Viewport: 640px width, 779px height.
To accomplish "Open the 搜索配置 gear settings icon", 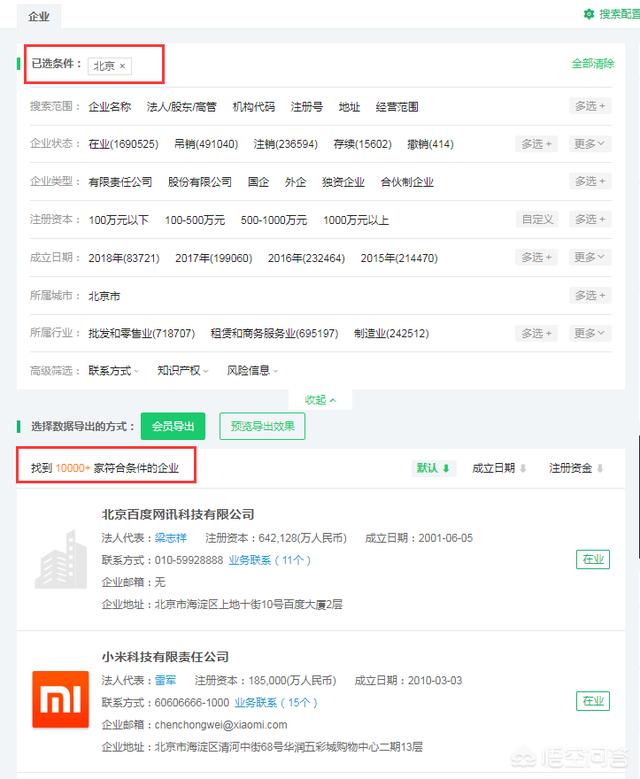I will [589, 14].
